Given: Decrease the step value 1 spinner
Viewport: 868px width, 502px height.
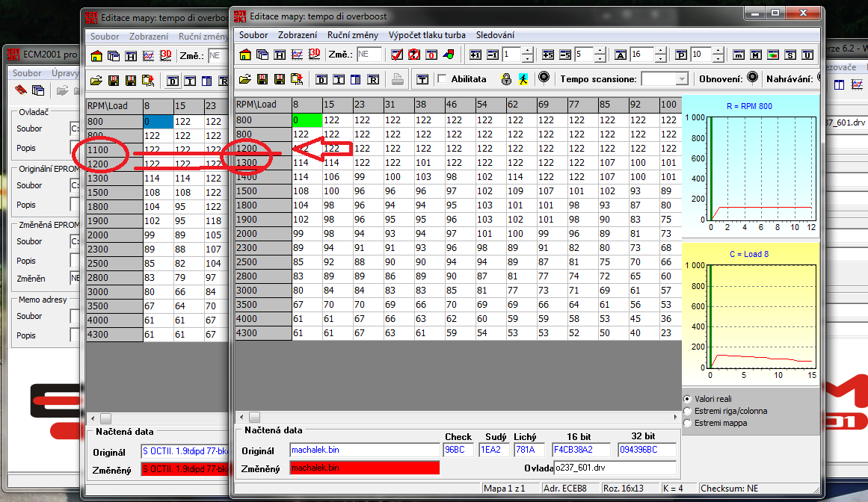Looking at the screenshot, I should click(x=528, y=58).
